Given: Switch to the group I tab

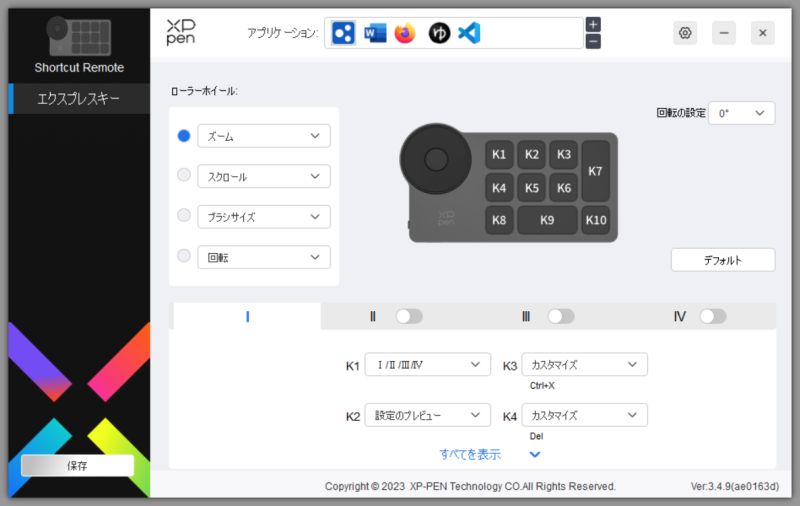Looking at the screenshot, I should point(247,316).
